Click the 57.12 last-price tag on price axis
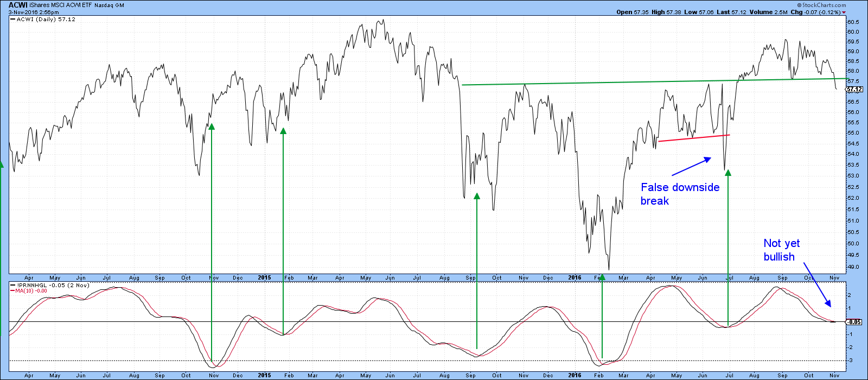Viewport: 868px width, 380px height. pos(854,89)
